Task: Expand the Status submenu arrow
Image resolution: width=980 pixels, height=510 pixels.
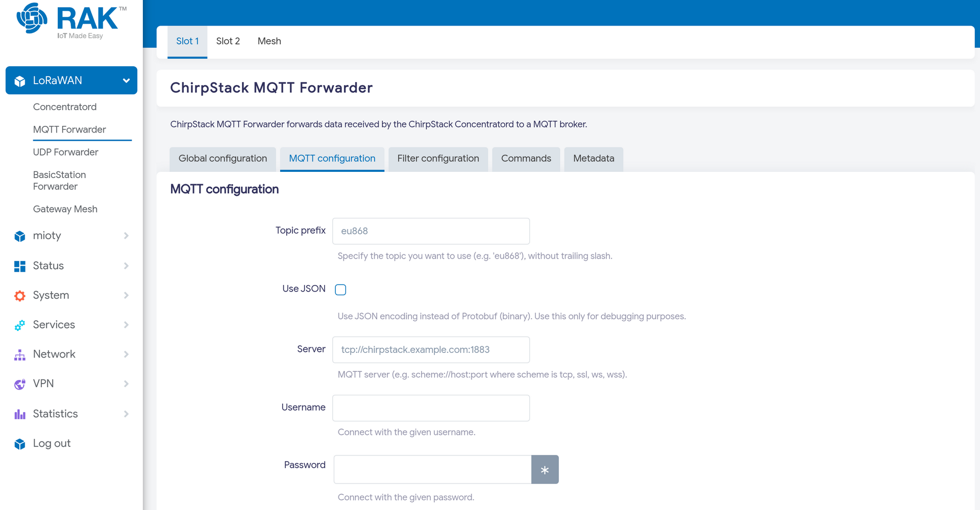Action: 126,266
